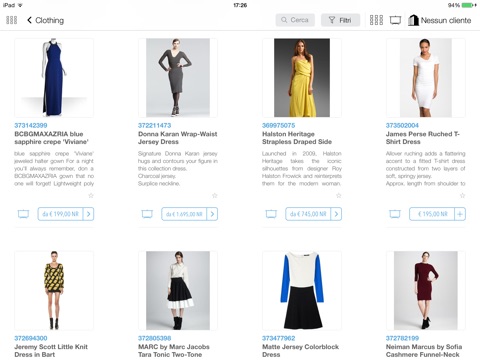This screenshot has width=480, height=360.
Task: Open product code 373142399
Action: (31, 126)
